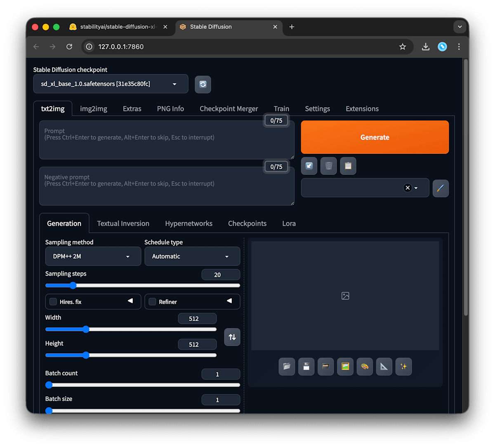Open the tab search chevron button
The width and height of the screenshot is (495, 448).
pos(460,27)
